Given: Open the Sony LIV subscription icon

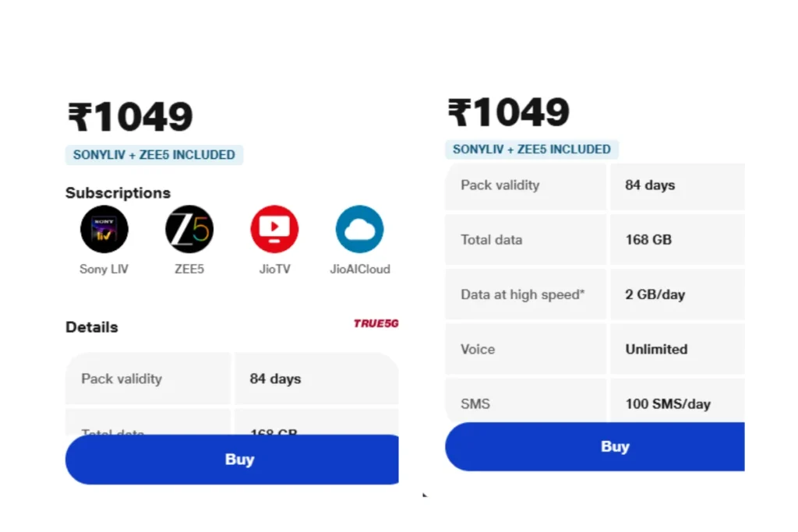Looking at the screenshot, I should coord(104,229).
